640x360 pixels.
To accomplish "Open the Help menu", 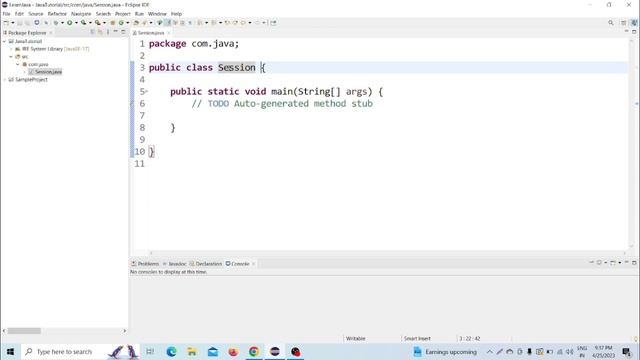I will coord(176,14).
